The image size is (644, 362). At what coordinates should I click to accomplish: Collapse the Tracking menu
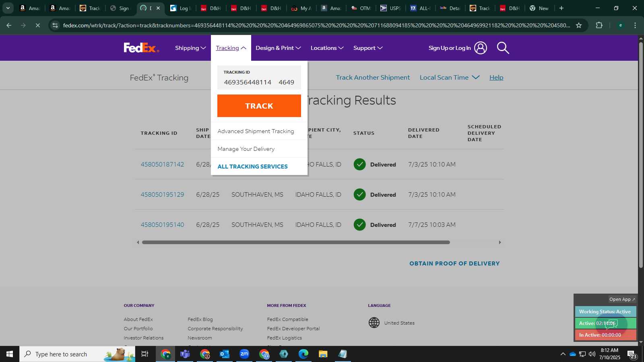(x=231, y=48)
